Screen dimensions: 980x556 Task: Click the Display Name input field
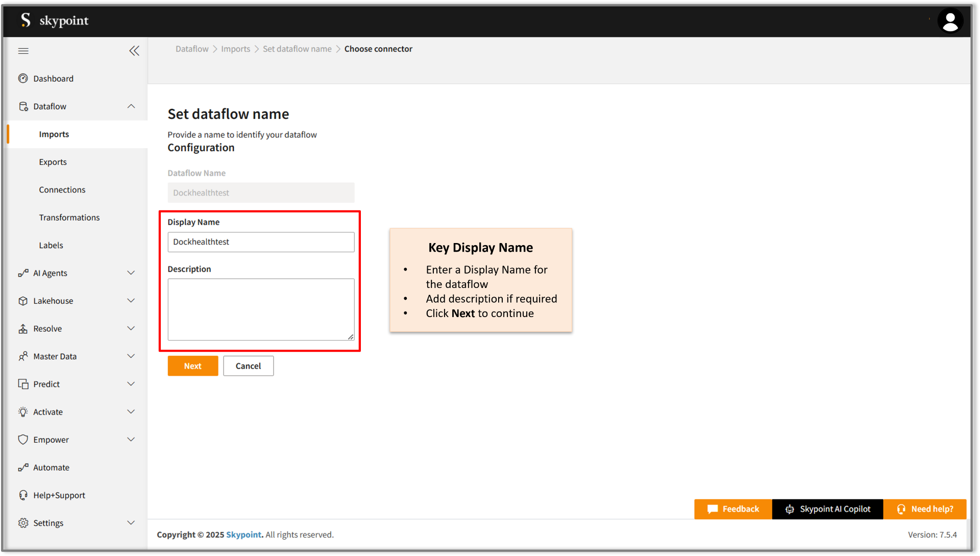[260, 241]
